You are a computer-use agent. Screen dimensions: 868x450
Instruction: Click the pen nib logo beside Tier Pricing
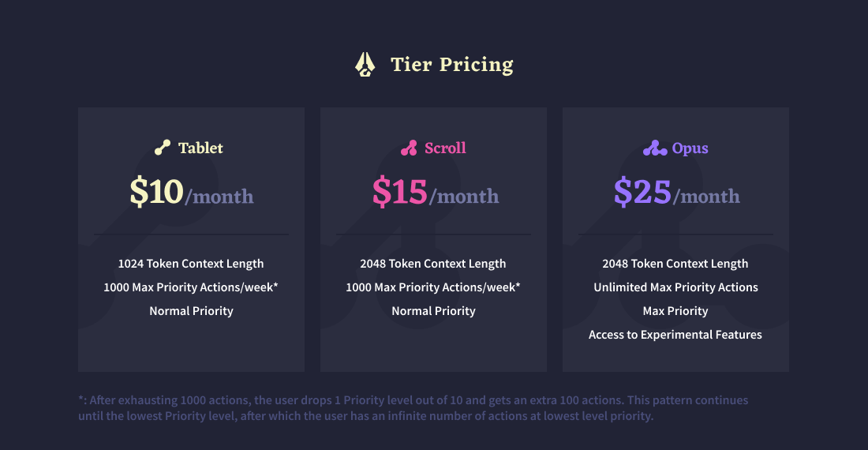coord(365,64)
